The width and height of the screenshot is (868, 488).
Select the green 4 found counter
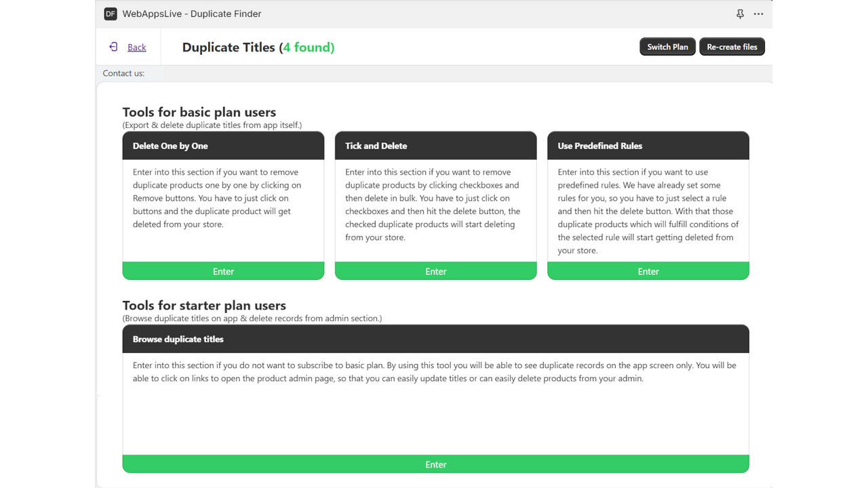(x=307, y=47)
